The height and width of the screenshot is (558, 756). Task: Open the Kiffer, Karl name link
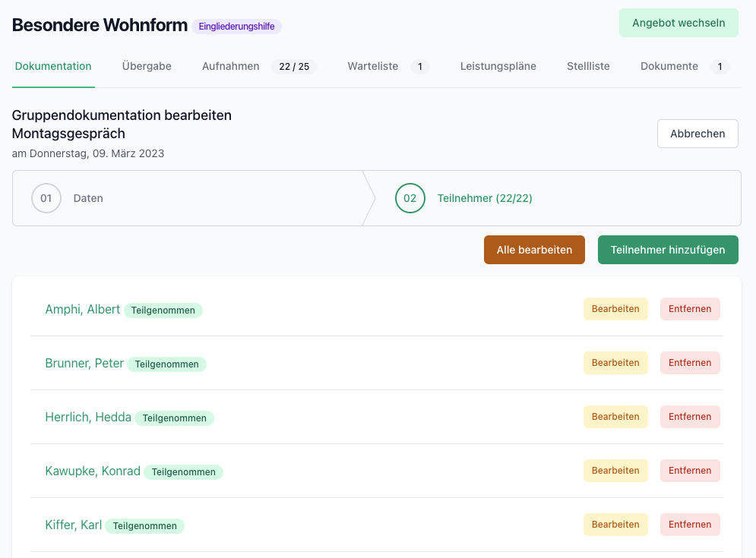pos(73,525)
